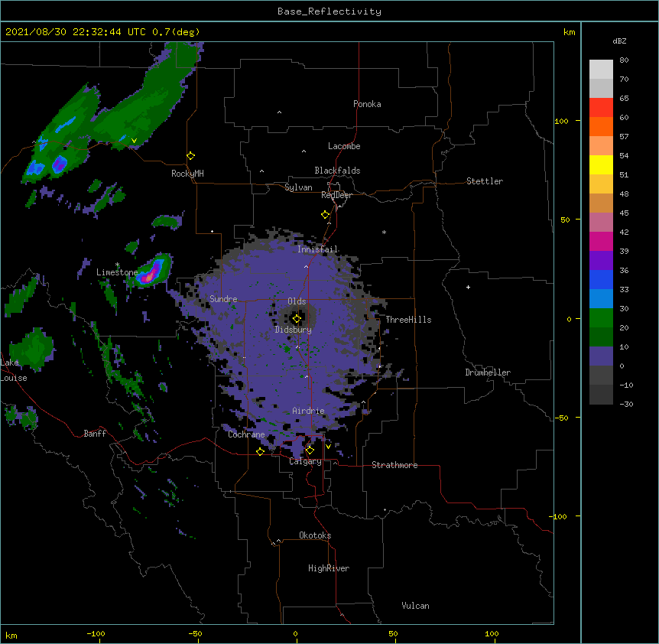
Task: Click the intense magenta storm core near Limestone
Action: pos(149,278)
